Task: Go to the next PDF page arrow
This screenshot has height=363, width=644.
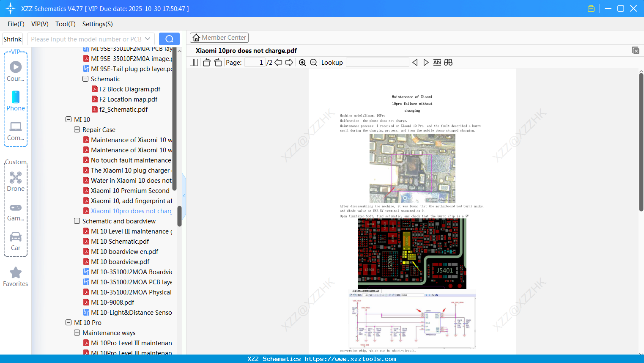Action: click(289, 63)
